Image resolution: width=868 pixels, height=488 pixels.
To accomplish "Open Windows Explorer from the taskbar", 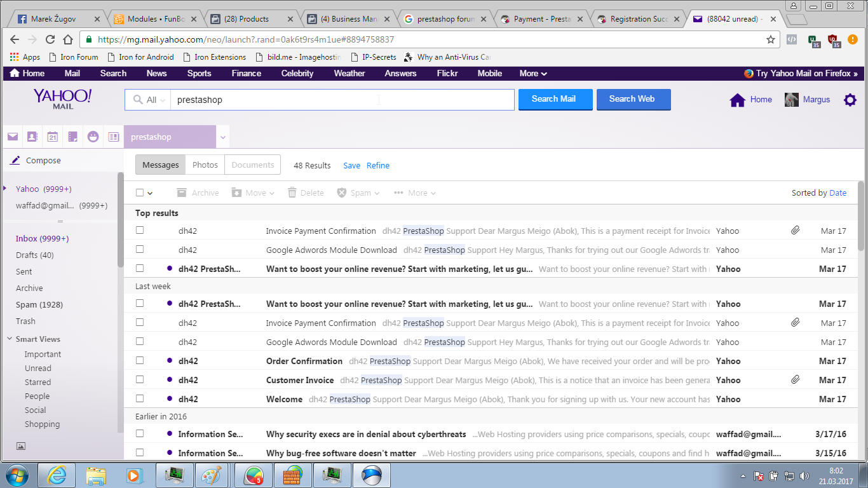I will (96, 475).
